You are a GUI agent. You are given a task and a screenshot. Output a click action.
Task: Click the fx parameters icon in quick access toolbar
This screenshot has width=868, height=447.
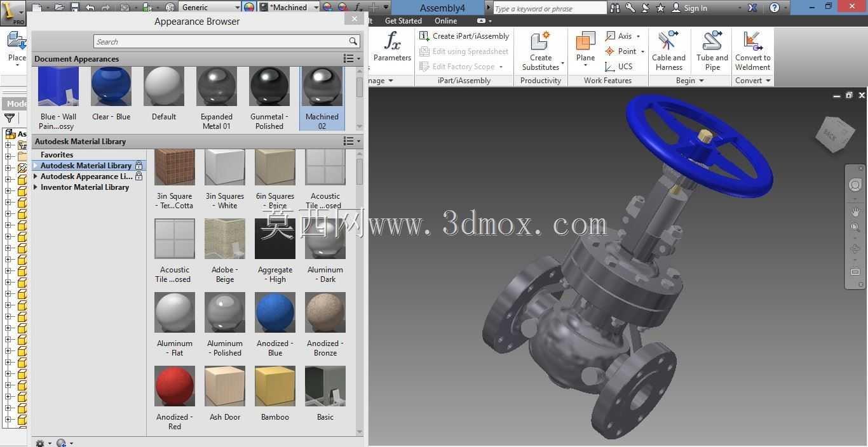[358, 8]
